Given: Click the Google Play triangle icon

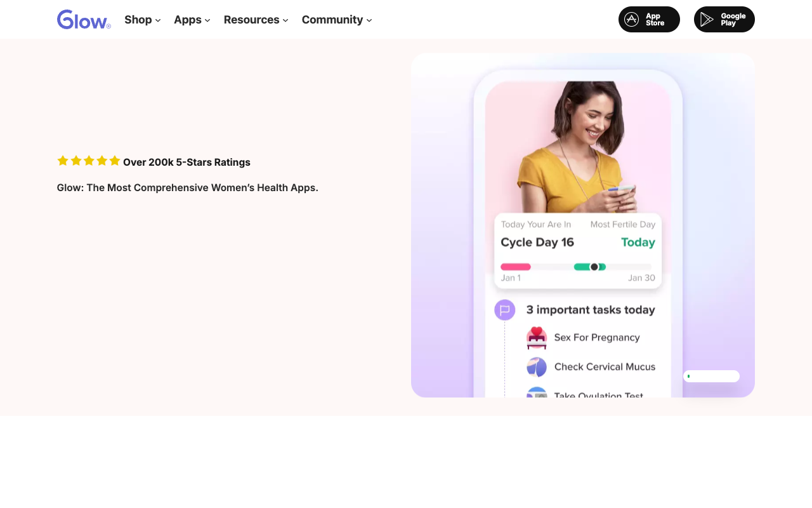Looking at the screenshot, I should [707, 20].
